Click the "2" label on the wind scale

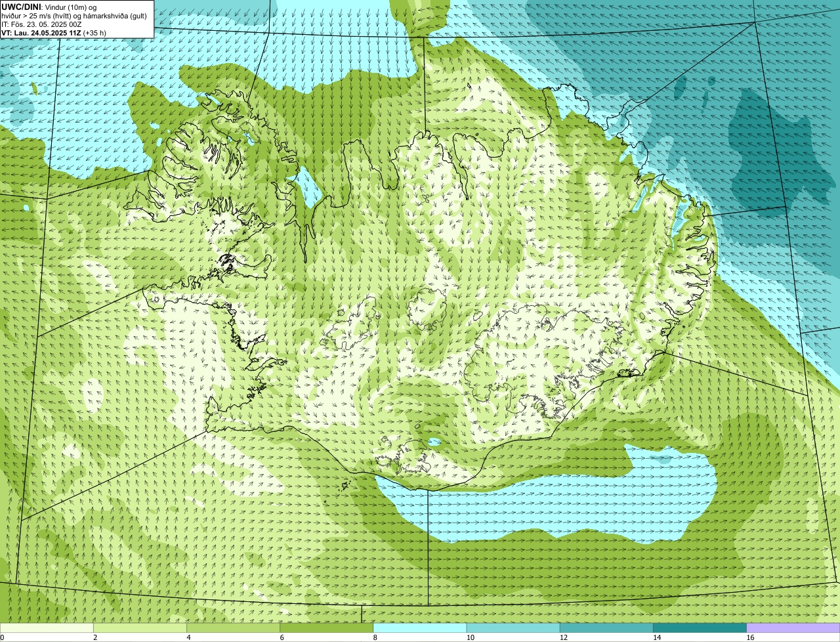(x=95, y=637)
